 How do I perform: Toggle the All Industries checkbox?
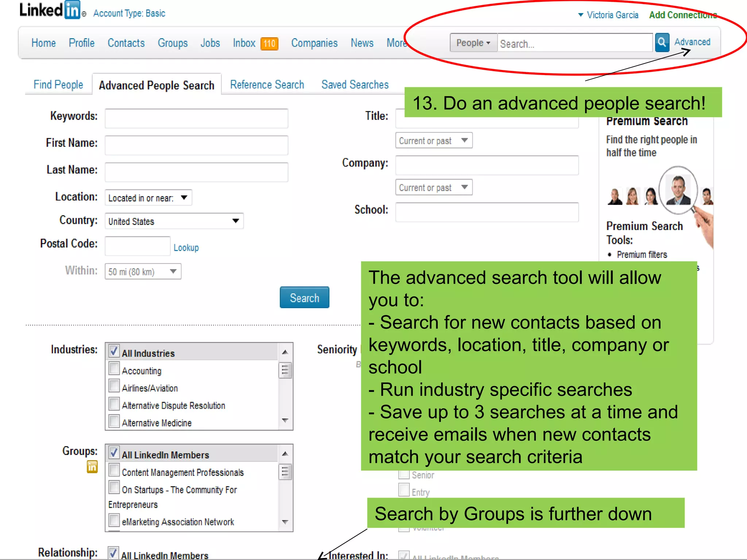click(x=114, y=351)
